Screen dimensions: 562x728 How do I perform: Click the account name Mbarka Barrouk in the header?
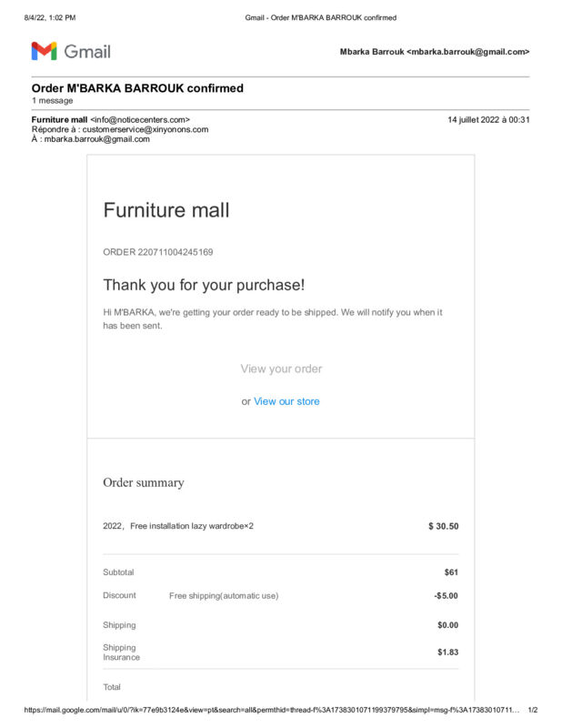coord(372,52)
